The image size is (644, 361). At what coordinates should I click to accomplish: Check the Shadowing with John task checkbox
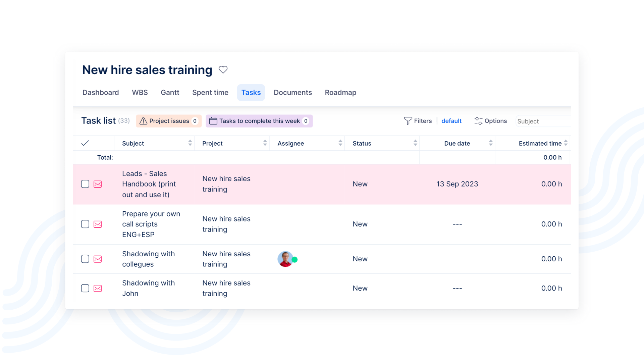(x=85, y=288)
